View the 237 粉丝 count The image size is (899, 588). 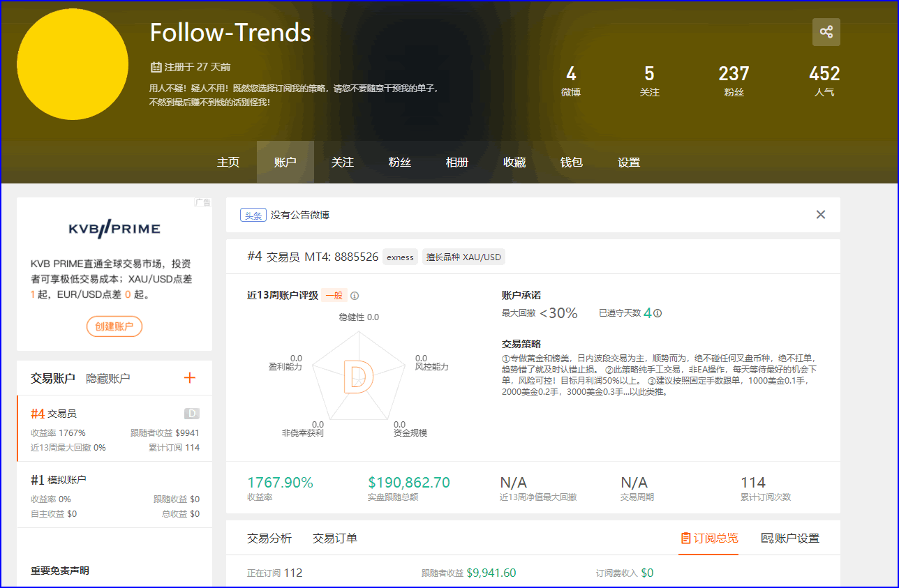click(x=734, y=81)
